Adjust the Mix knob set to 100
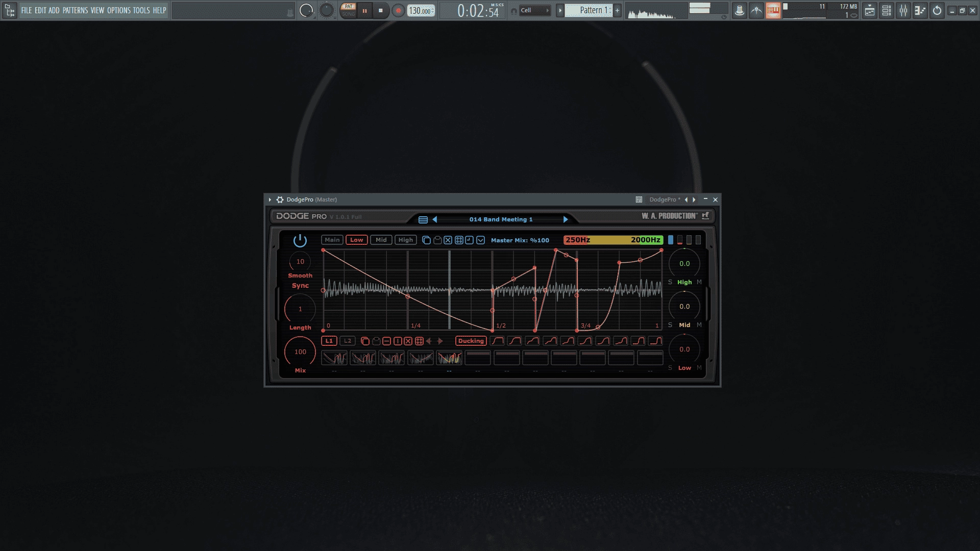The width and height of the screenshot is (980, 551). click(x=300, y=352)
